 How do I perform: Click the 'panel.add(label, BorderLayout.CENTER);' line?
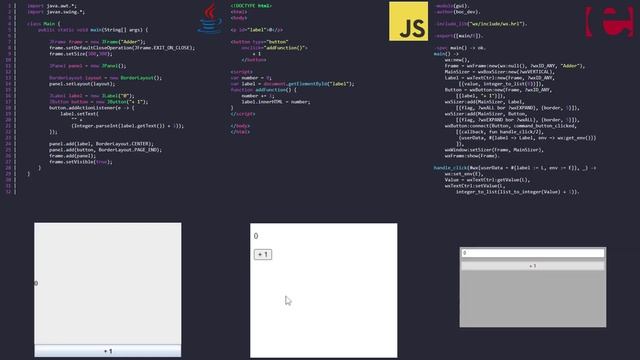pyautogui.click(x=102, y=144)
